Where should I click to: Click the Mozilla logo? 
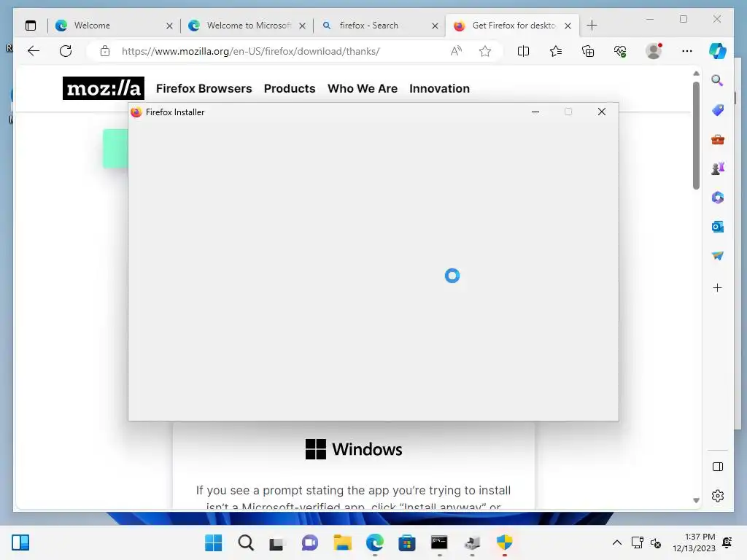(x=104, y=88)
